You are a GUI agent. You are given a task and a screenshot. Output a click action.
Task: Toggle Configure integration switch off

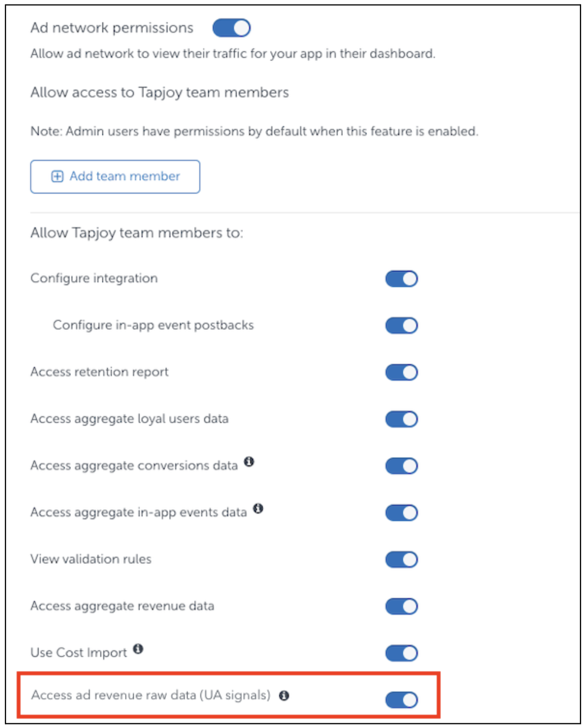pos(402,279)
